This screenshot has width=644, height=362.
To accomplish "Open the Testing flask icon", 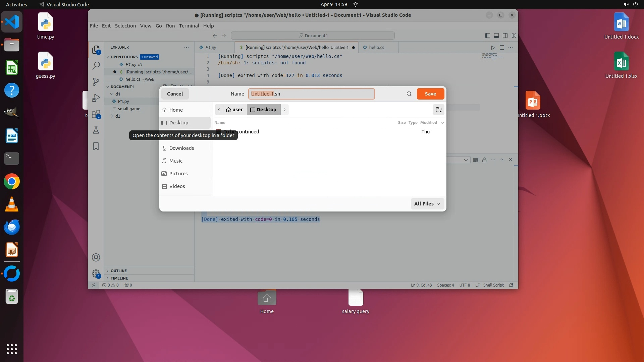I will (96, 130).
